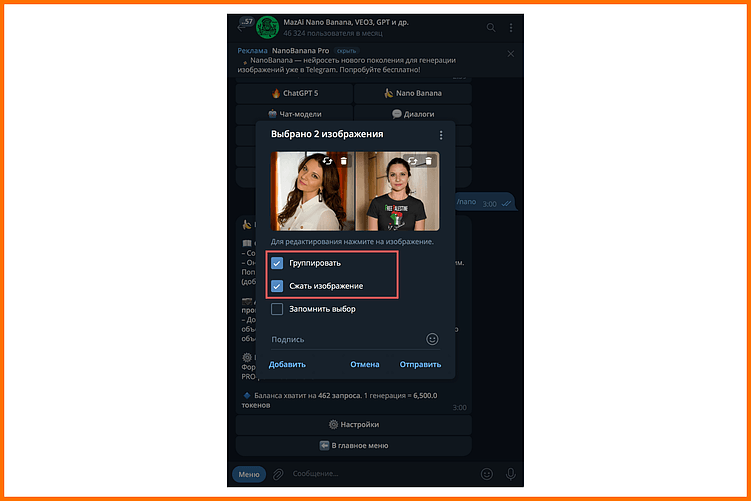Go back using header arrow
Image resolution: width=751 pixels, height=501 pixels.
[x=241, y=28]
